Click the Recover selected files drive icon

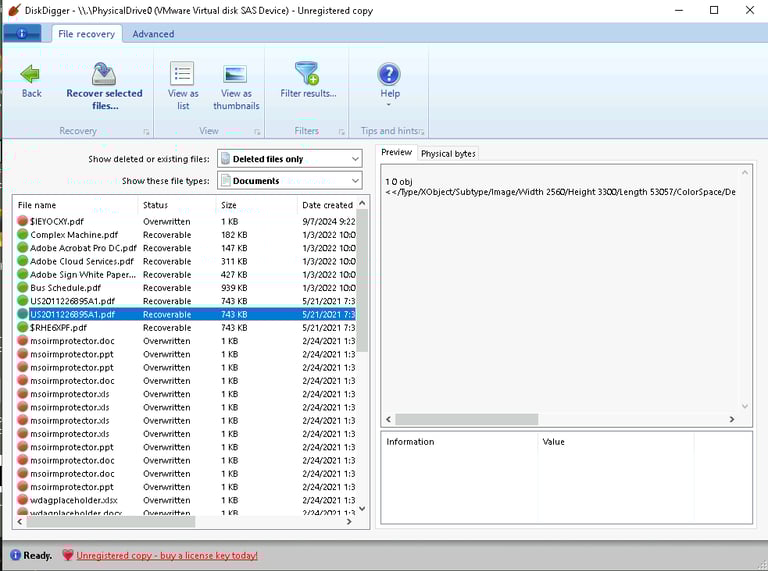(x=104, y=74)
